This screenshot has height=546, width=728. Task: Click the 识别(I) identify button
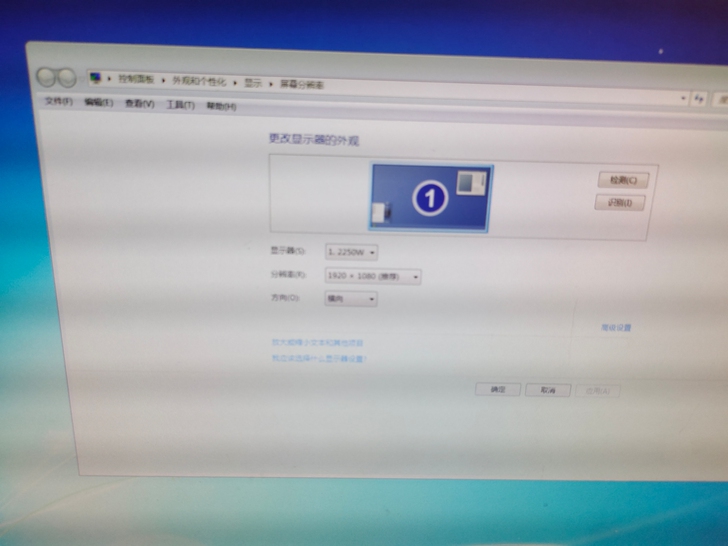click(x=620, y=202)
